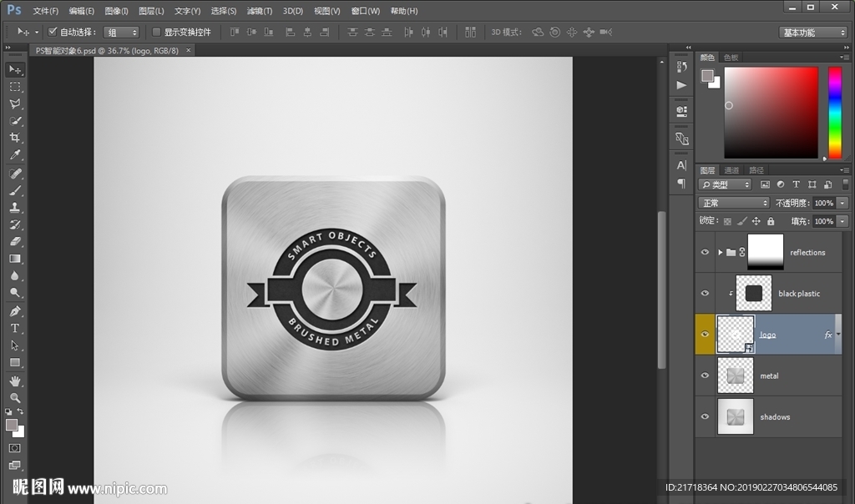The width and height of the screenshot is (855, 504).
Task: Click the metal layer thumbnail
Action: pos(735,376)
